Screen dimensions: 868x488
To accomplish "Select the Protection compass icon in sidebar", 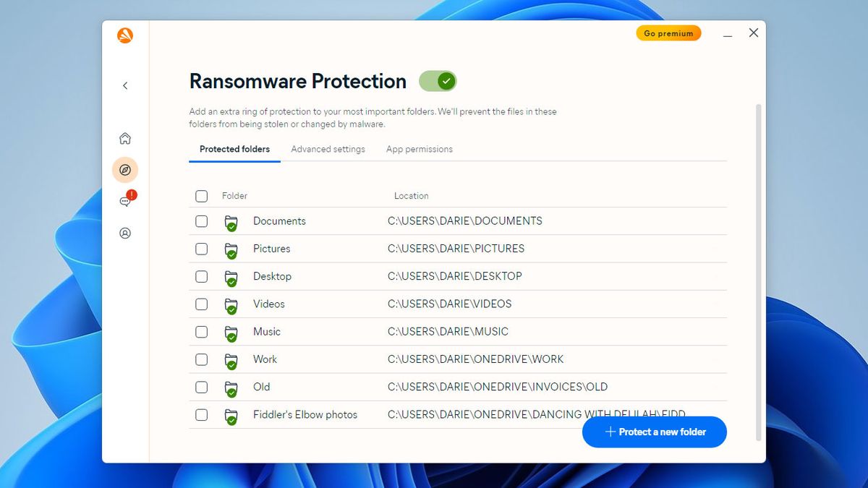I will pyautogui.click(x=125, y=170).
